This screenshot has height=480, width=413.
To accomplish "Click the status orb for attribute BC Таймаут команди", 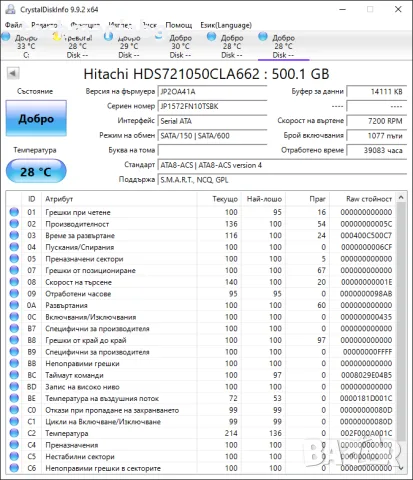I will point(14,375).
